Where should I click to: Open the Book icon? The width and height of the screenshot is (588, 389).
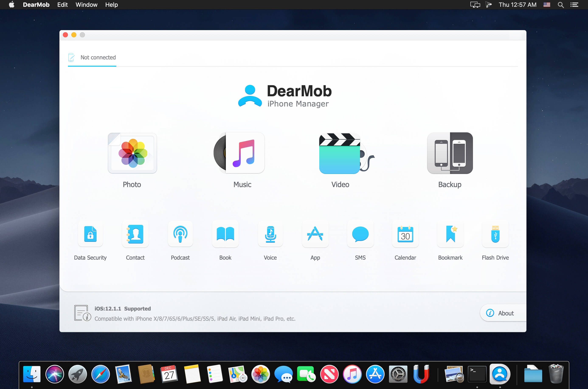[225, 234]
